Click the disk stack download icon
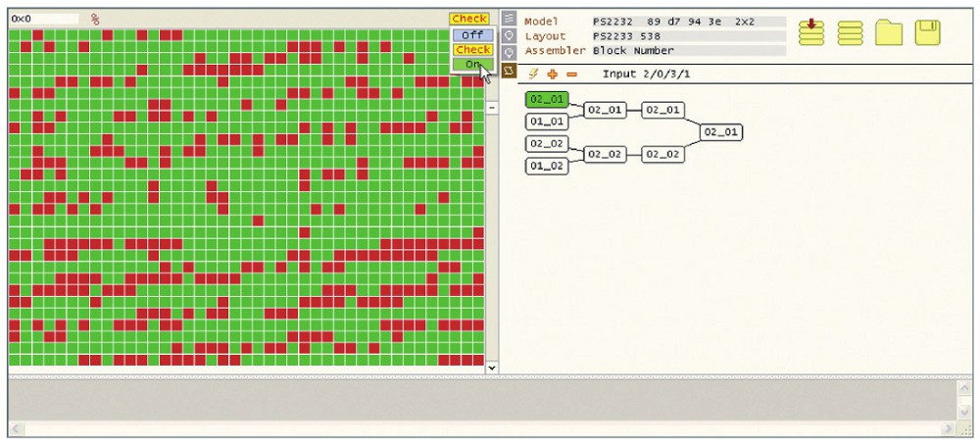 [810, 31]
